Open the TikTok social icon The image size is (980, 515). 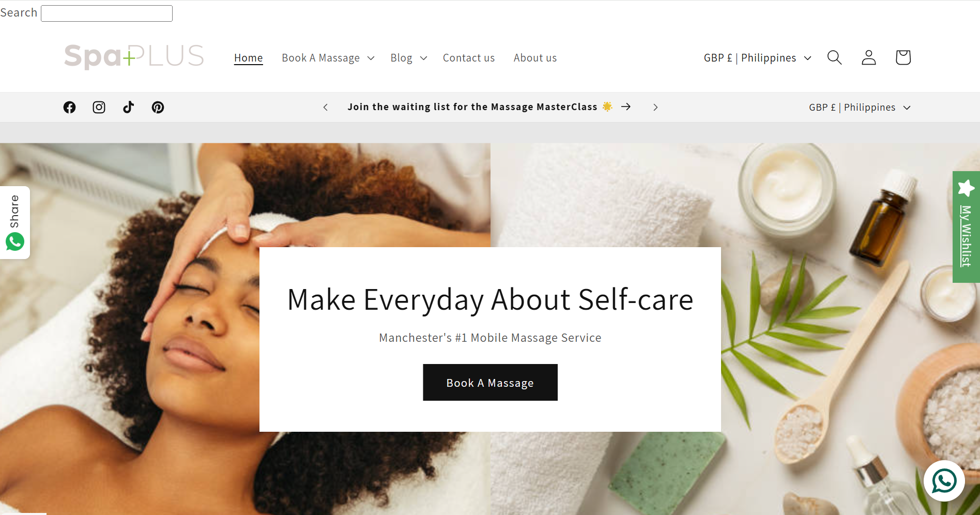pyautogui.click(x=128, y=107)
